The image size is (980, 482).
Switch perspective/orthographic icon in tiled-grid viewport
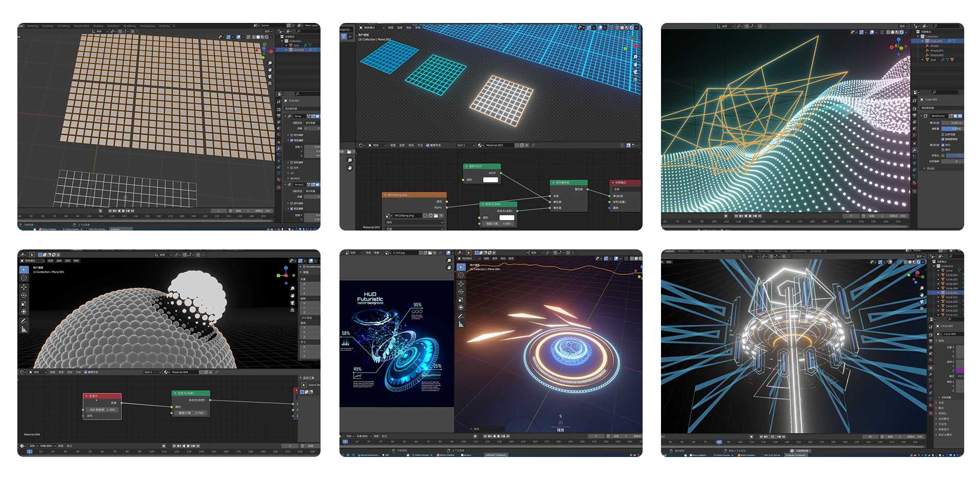point(270,83)
